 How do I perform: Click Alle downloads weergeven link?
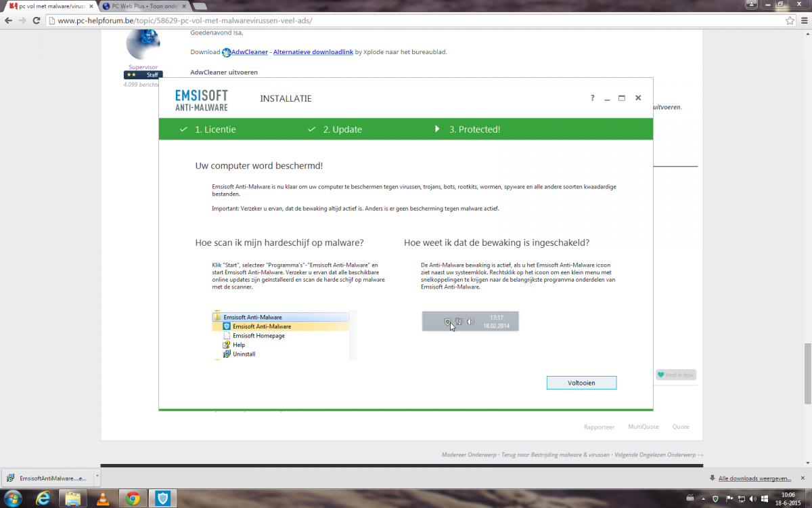[754, 478]
